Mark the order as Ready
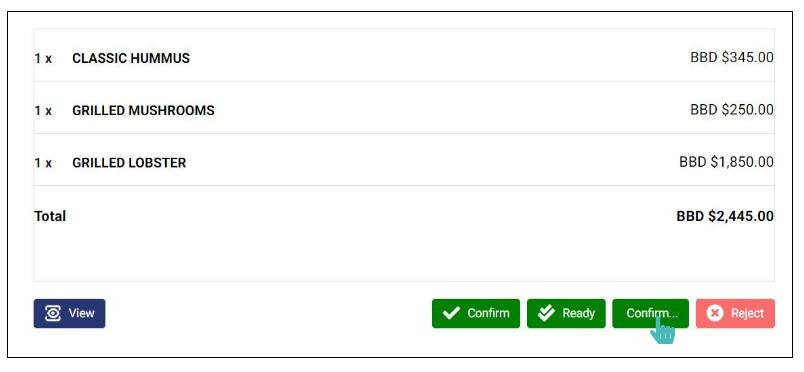The height and width of the screenshot is (372, 804). click(x=578, y=313)
